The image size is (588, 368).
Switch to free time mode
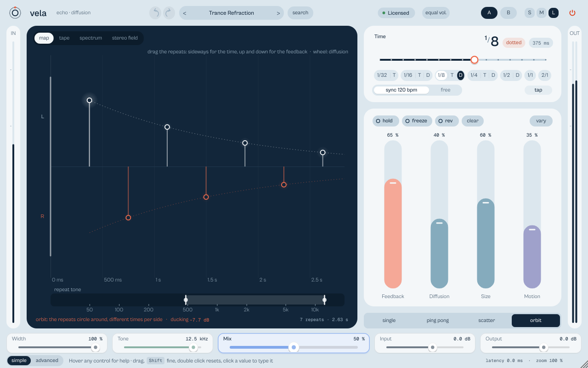tap(446, 90)
